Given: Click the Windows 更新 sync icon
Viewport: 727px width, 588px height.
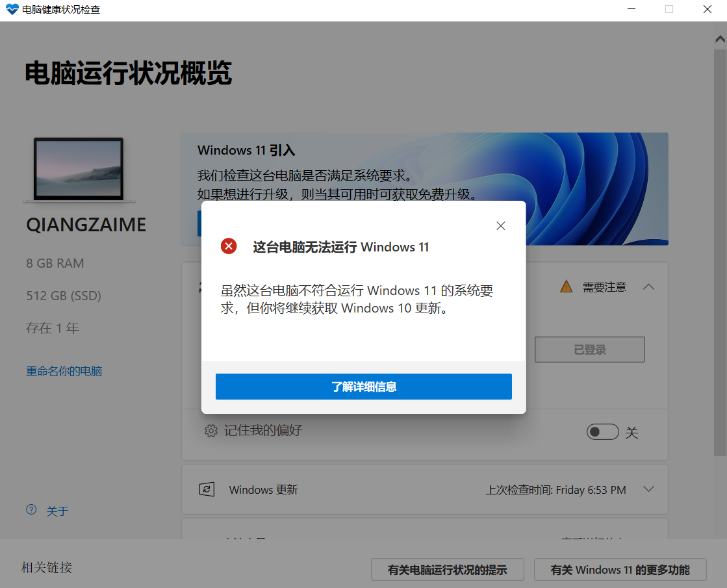Looking at the screenshot, I should [x=207, y=489].
